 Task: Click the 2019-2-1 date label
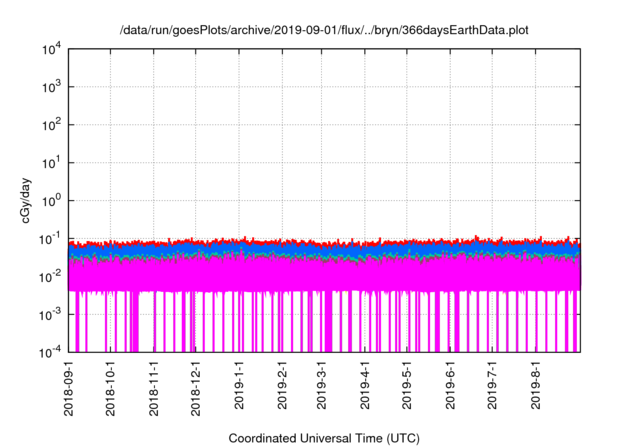point(282,384)
